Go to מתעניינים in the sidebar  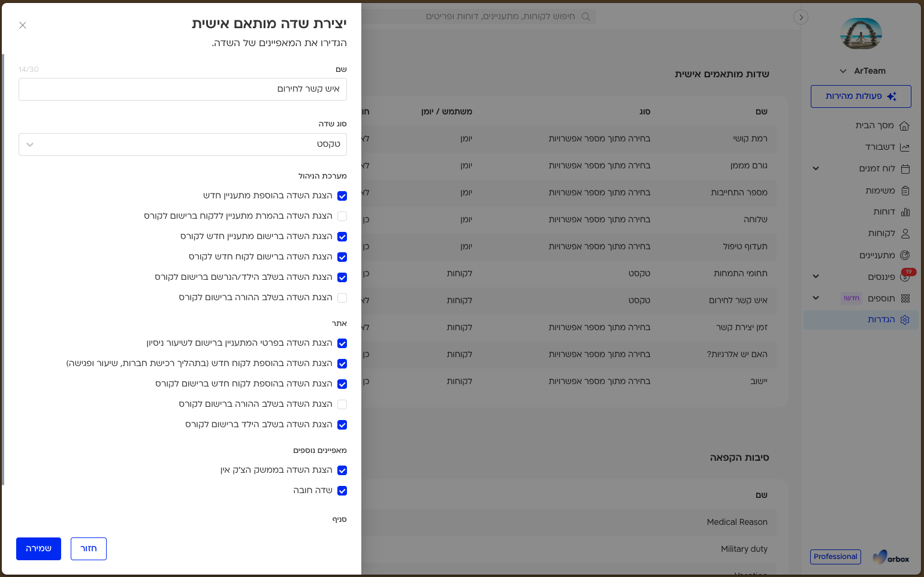pos(877,255)
